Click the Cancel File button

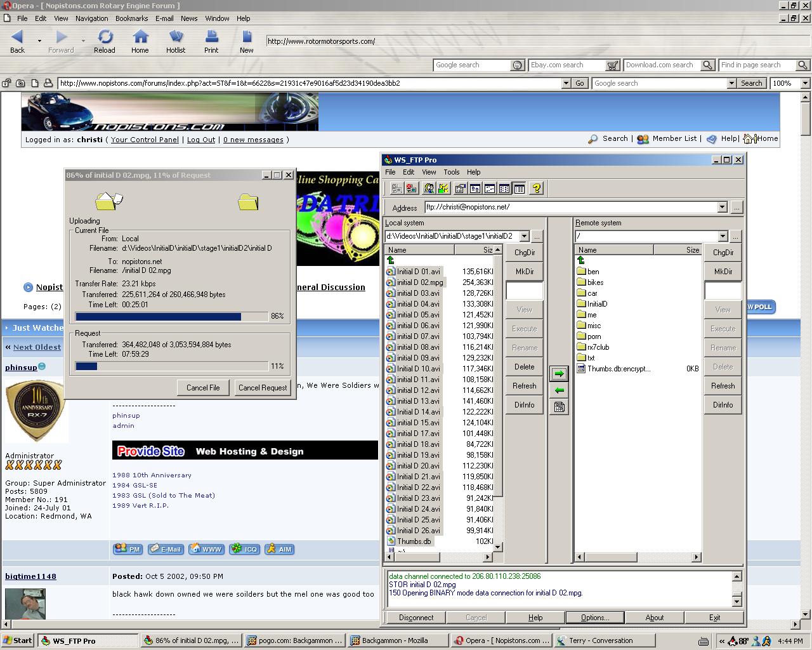[203, 388]
